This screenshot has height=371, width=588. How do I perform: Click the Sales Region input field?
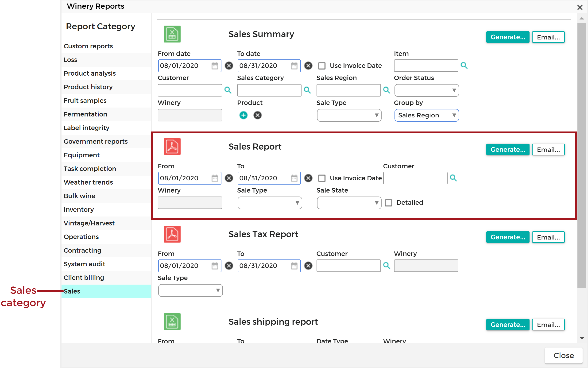348,90
